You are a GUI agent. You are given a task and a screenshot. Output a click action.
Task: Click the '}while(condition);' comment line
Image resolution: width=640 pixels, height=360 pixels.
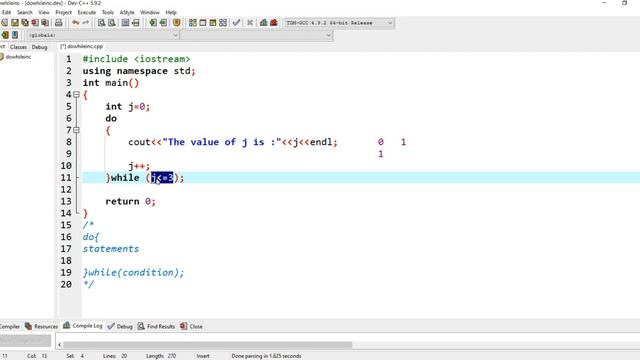pos(133,273)
